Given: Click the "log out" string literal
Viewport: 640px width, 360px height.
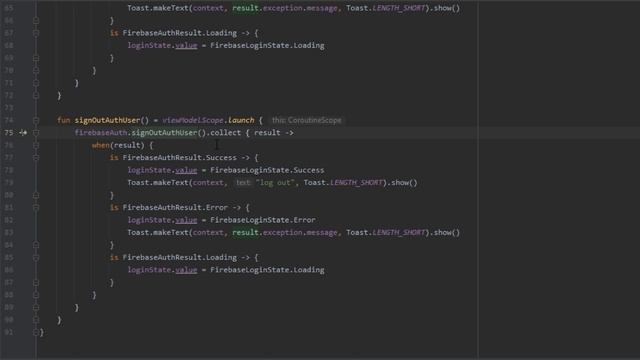Looking at the screenshot, I should pyautogui.click(x=275, y=182).
